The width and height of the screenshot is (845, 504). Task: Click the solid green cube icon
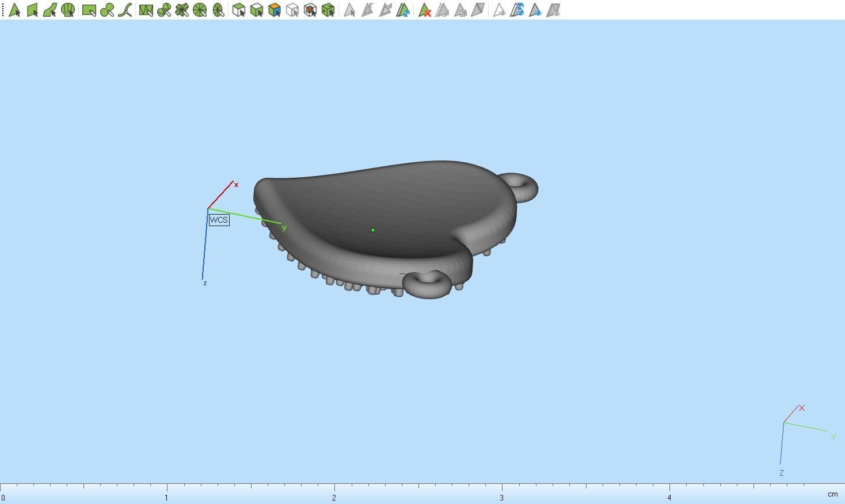[328, 10]
